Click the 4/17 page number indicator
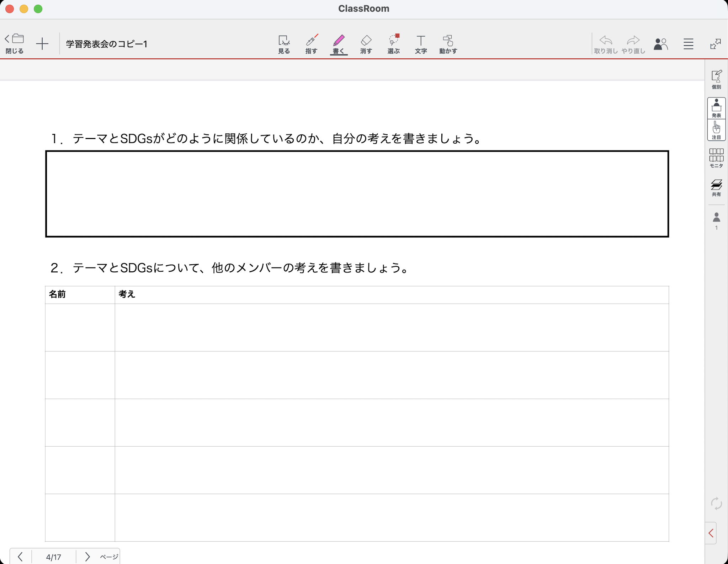Image resolution: width=728 pixels, height=564 pixels. (x=54, y=557)
